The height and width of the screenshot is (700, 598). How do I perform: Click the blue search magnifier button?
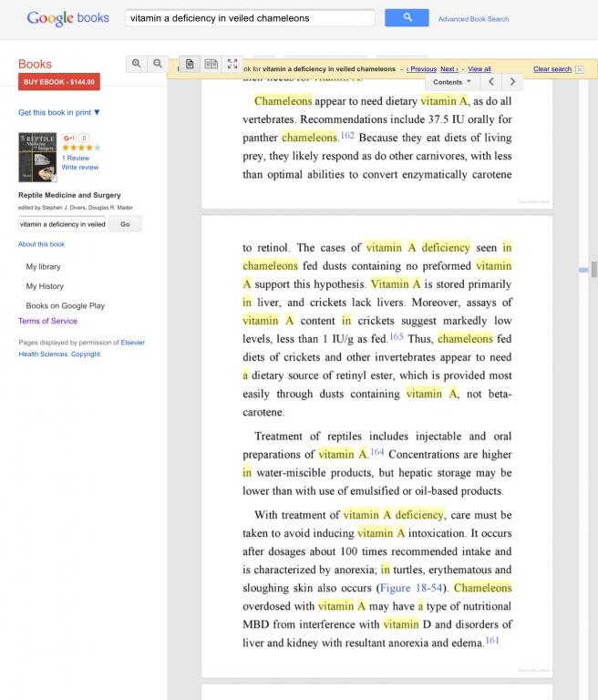[x=407, y=18]
